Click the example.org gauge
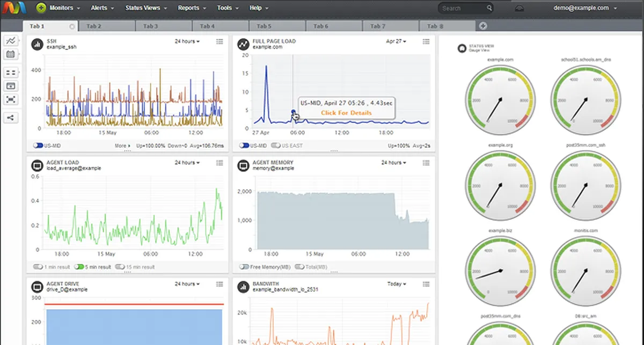 (x=500, y=186)
